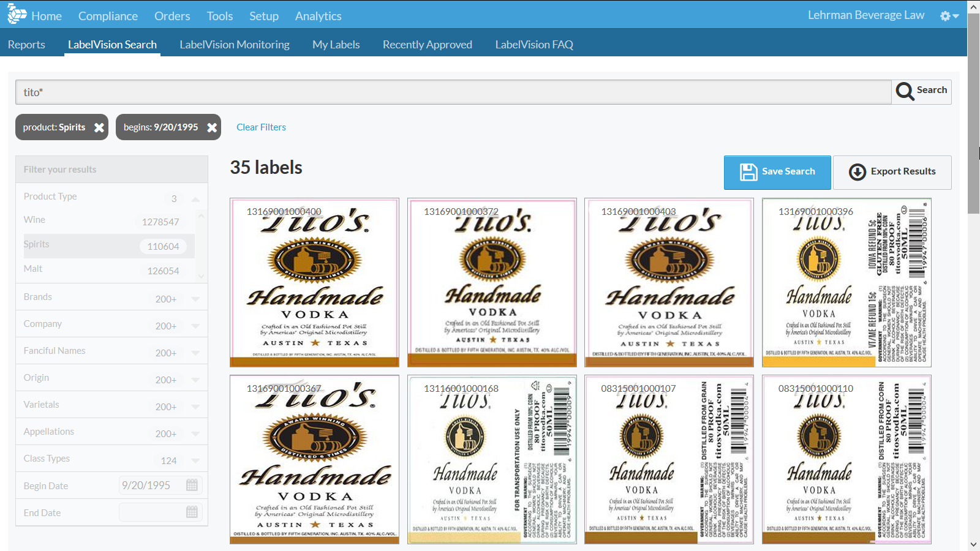The width and height of the screenshot is (980, 551).
Task: Open label thumbnail 13169001000400
Action: pyautogui.click(x=314, y=282)
